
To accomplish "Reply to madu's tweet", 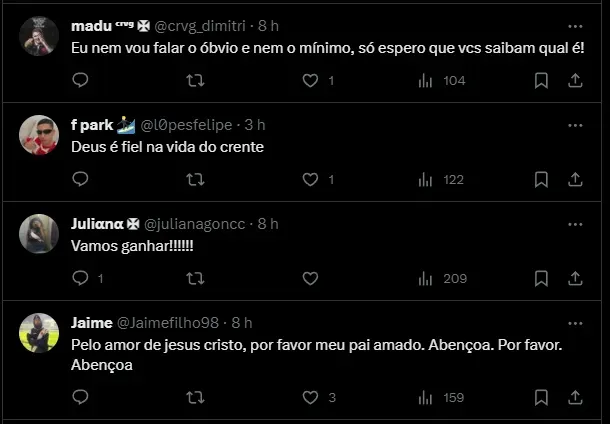I will 81,80.
